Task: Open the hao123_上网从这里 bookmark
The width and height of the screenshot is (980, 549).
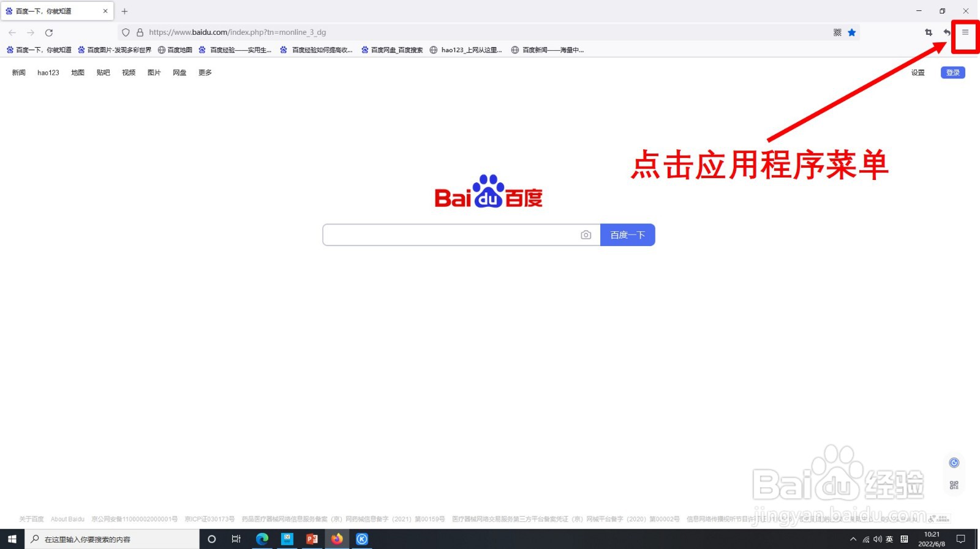Action: coord(466,50)
